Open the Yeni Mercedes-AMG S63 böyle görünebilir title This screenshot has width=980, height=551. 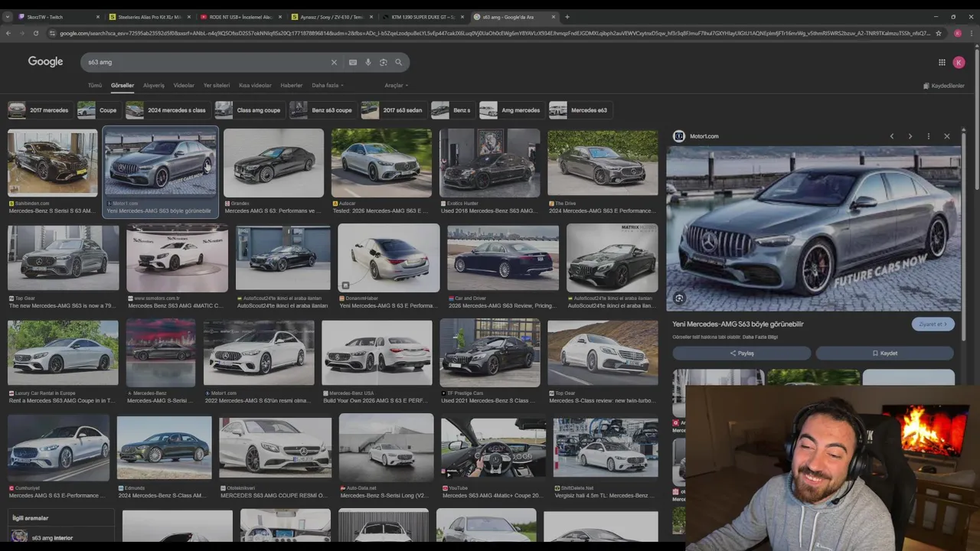pos(738,324)
